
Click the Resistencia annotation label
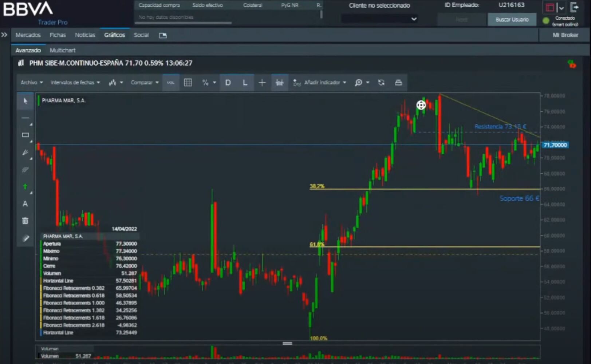tap(500, 127)
